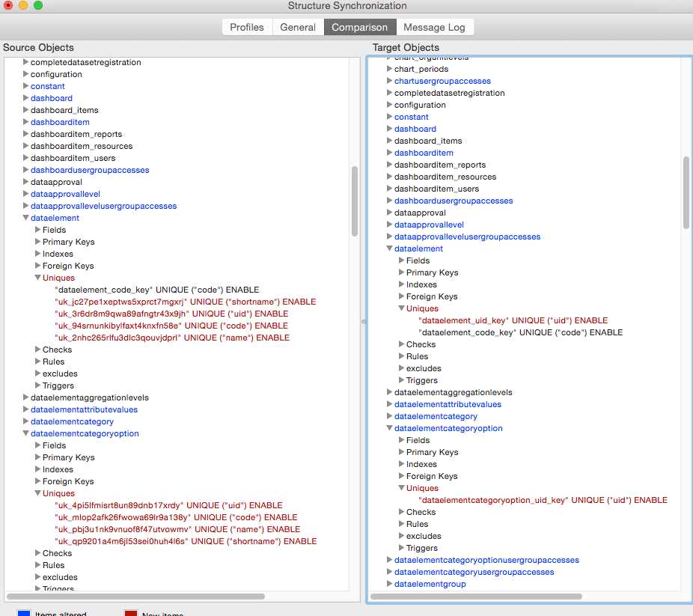
Task: Click the target panel horizontal scrollbar
Action: click(524, 597)
